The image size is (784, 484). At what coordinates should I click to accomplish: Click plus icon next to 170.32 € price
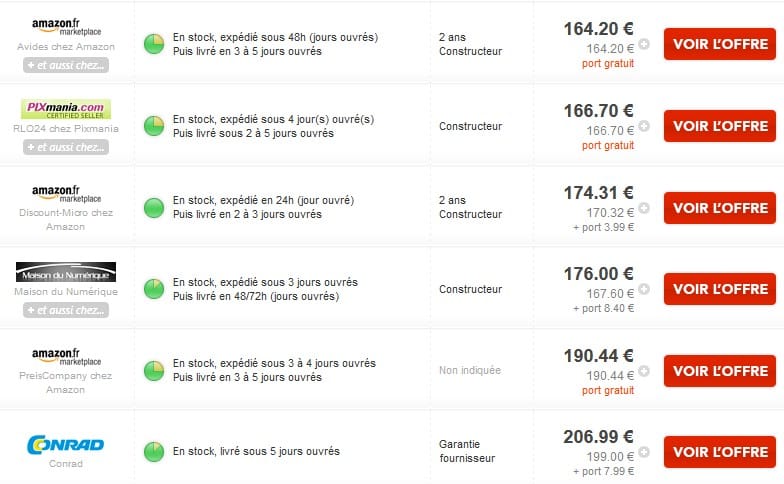(644, 208)
